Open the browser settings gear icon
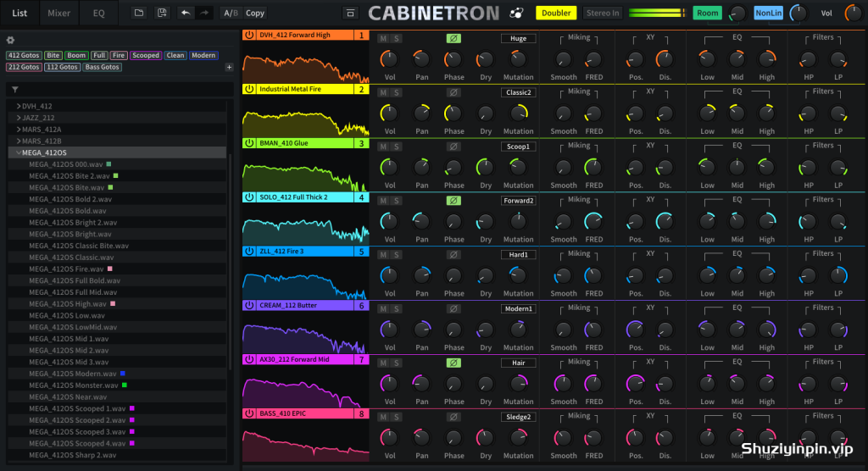Screen dimensions: 868x471 (10, 40)
